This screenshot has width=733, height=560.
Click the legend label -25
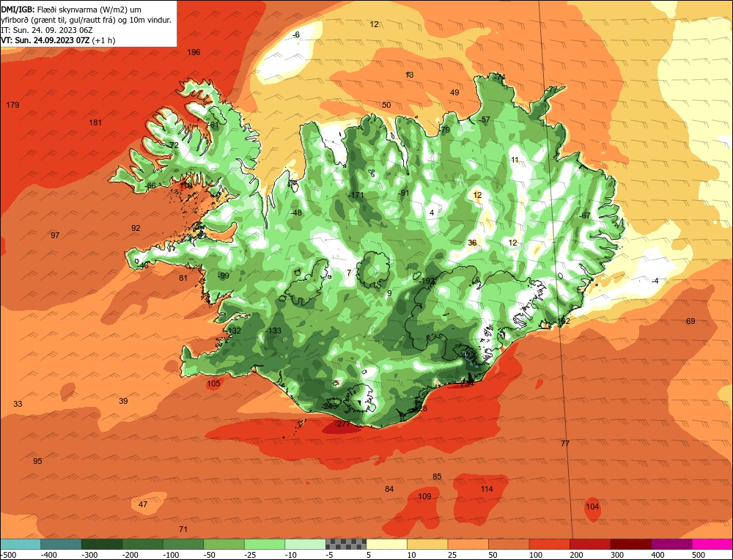click(251, 555)
